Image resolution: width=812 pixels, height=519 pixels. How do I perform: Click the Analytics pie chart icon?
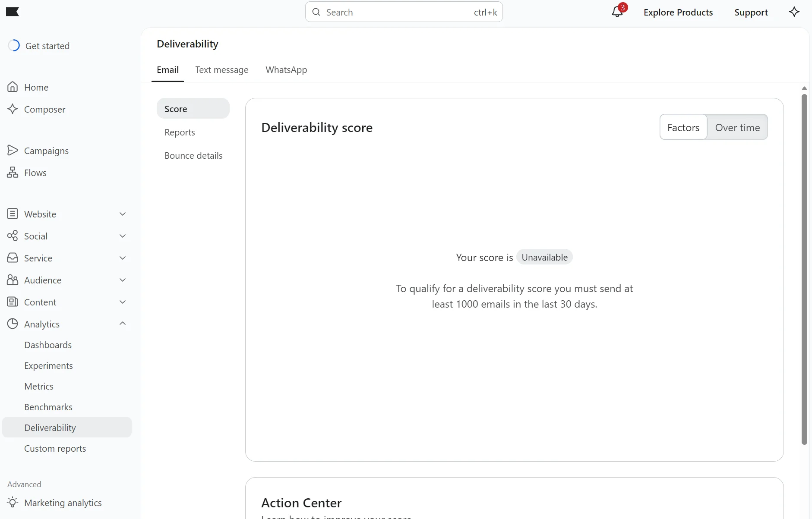click(13, 324)
